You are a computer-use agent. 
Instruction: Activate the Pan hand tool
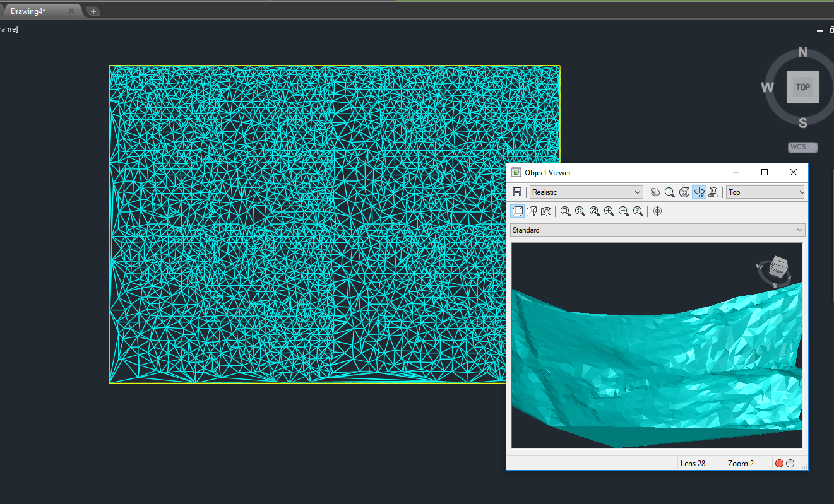point(655,192)
